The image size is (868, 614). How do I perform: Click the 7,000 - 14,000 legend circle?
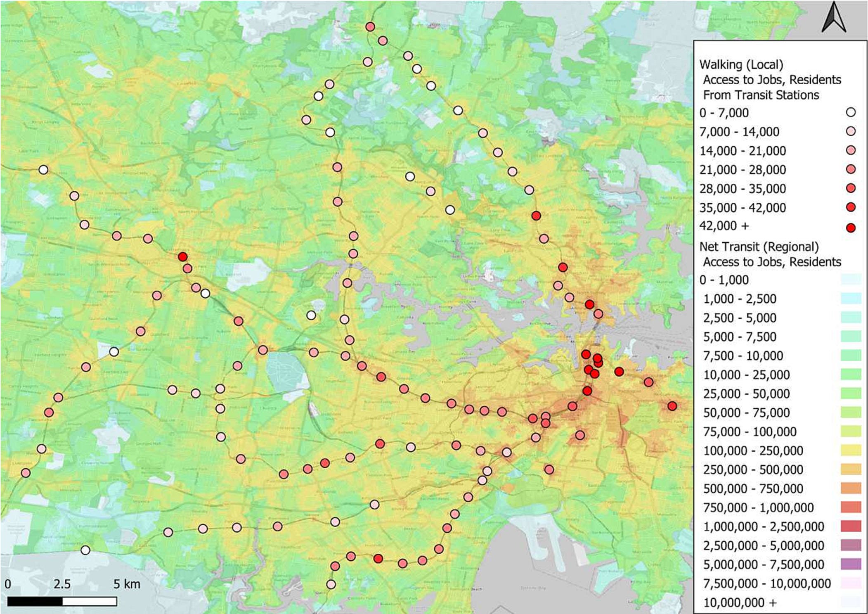coord(850,131)
